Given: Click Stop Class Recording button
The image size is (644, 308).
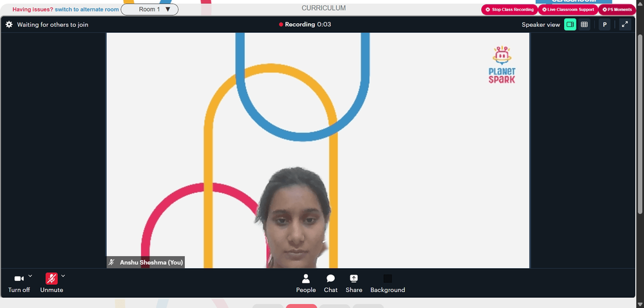Looking at the screenshot, I should [509, 10].
